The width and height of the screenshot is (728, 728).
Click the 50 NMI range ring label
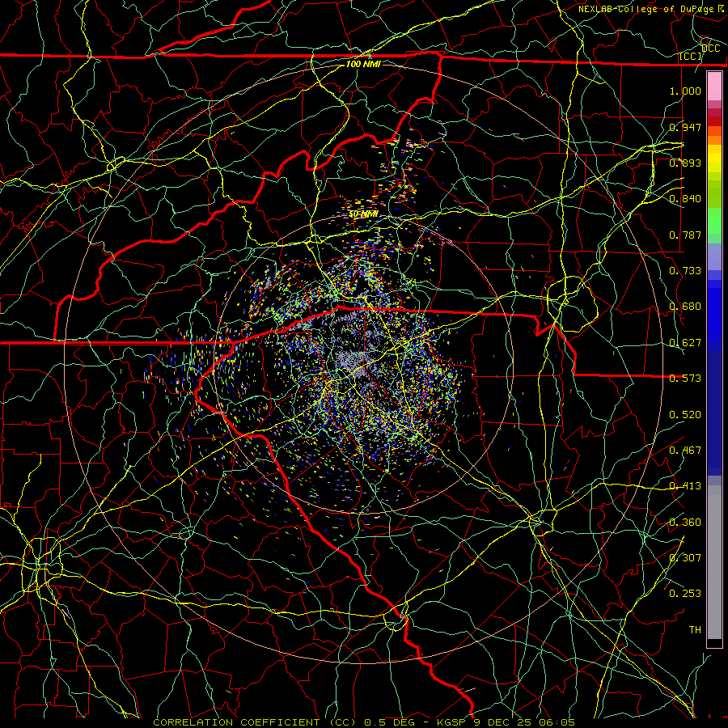click(363, 214)
